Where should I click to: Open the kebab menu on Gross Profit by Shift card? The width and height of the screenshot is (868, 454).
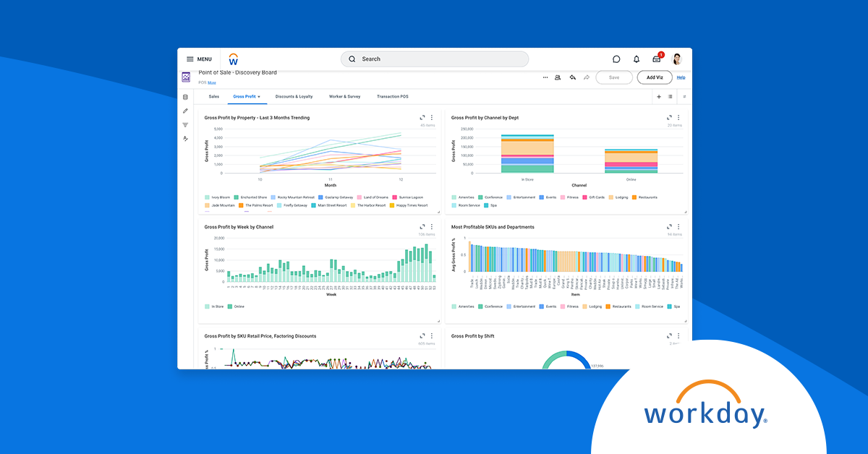pos(678,336)
